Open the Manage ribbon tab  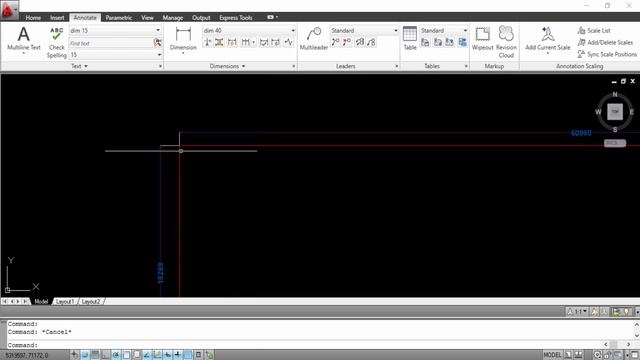click(173, 18)
